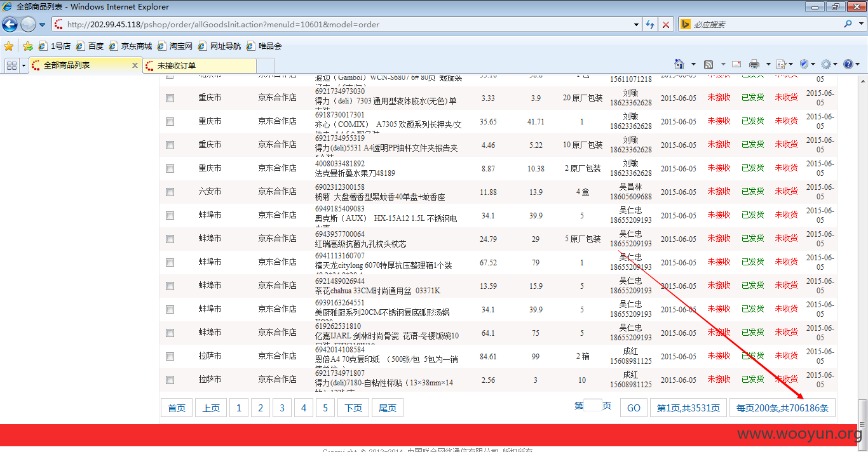The image size is (868, 452).
Task: Open the Favorites star panel
Action: [8, 46]
